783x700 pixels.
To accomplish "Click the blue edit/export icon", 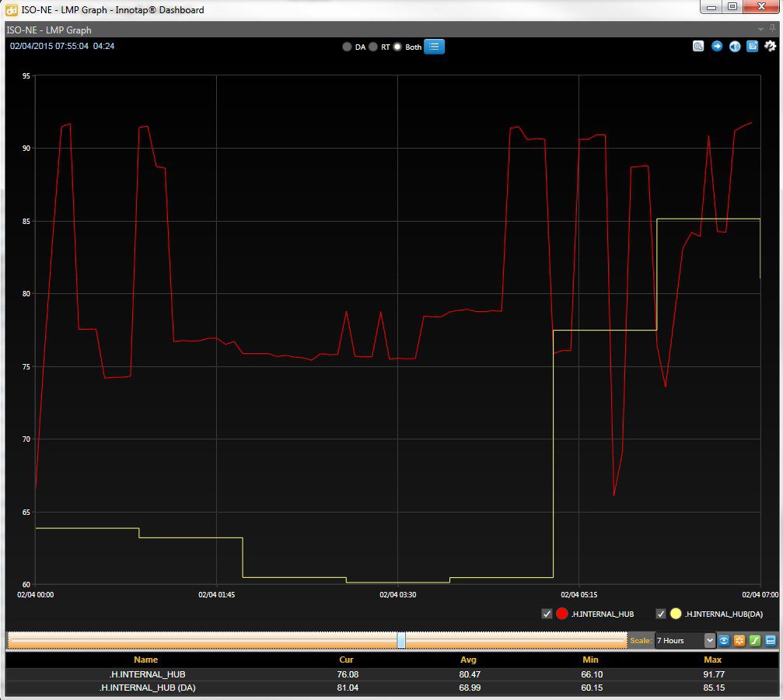I will (x=752, y=47).
